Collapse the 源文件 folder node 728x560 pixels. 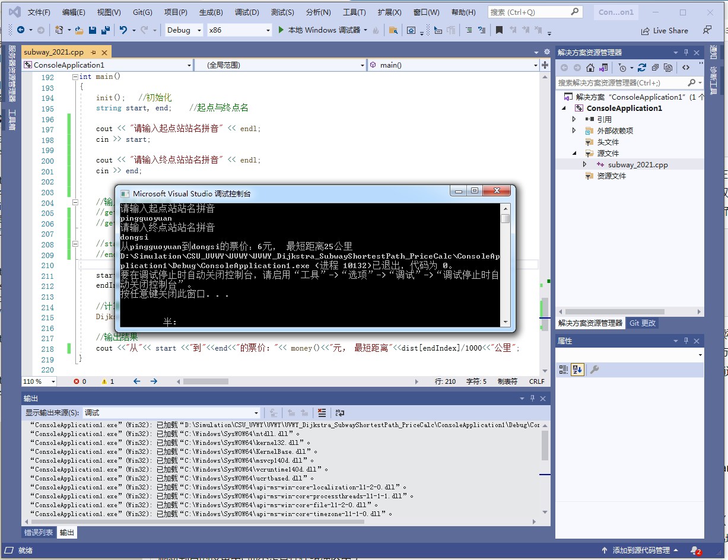pyautogui.click(x=574, y=153)
